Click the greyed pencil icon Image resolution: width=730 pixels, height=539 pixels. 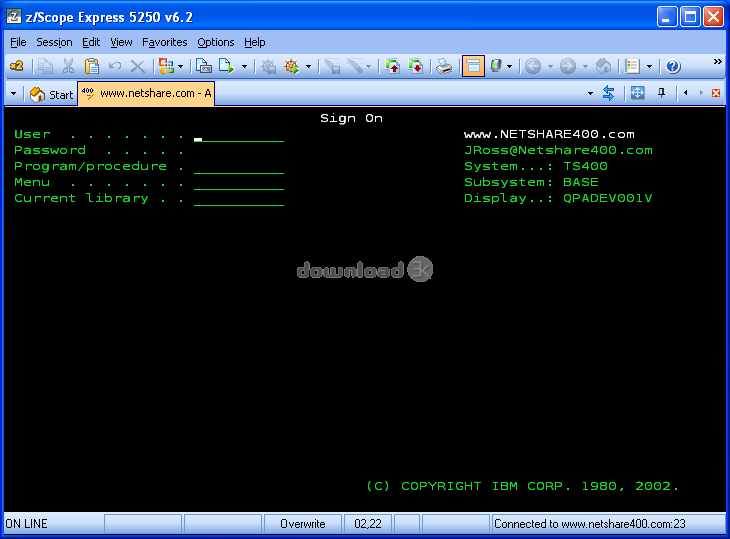click(356, 66)
